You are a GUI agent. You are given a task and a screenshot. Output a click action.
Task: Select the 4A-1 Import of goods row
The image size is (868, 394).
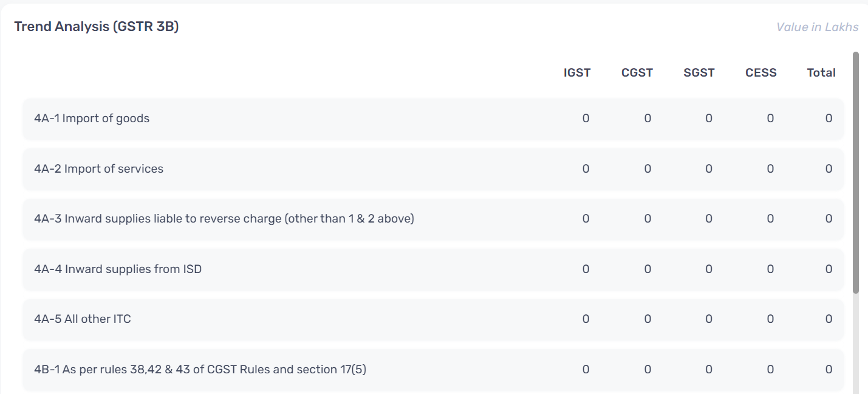point(433,119)
